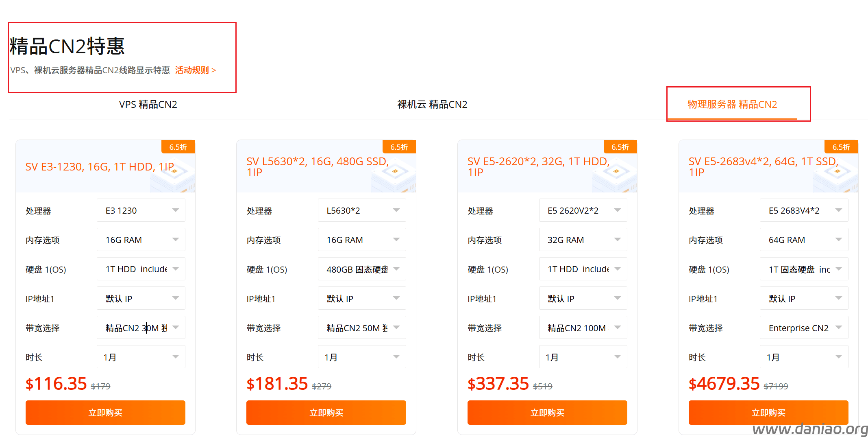Expand the 精品CN2 30M bandwidth dropdown
This screenshot has height=448, width=868.
[141, 328]
